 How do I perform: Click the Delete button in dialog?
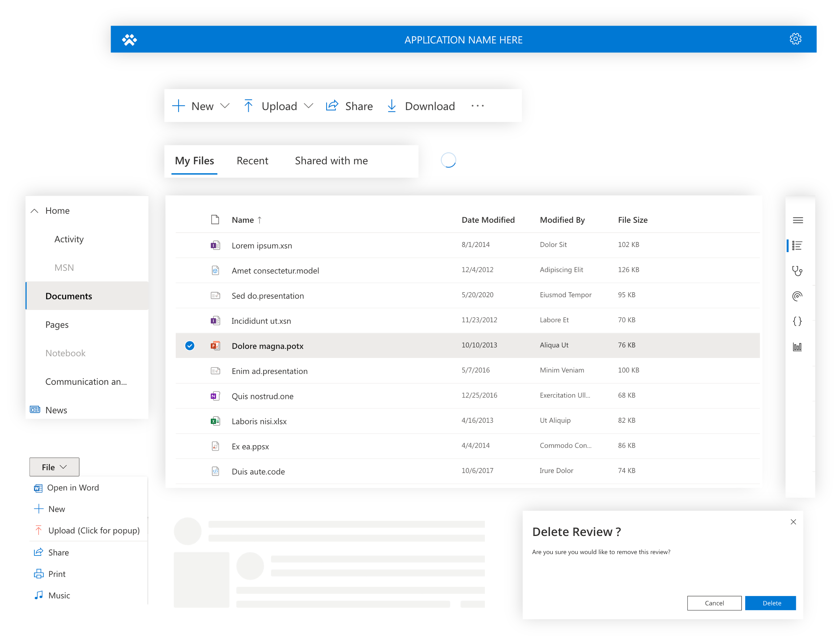[770, 602]
